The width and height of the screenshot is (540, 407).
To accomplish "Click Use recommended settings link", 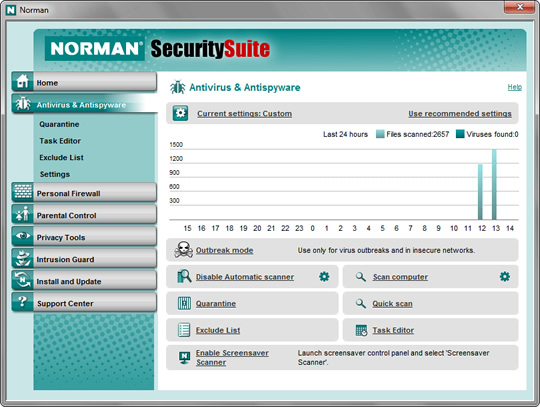I will (x=460, y=114).
